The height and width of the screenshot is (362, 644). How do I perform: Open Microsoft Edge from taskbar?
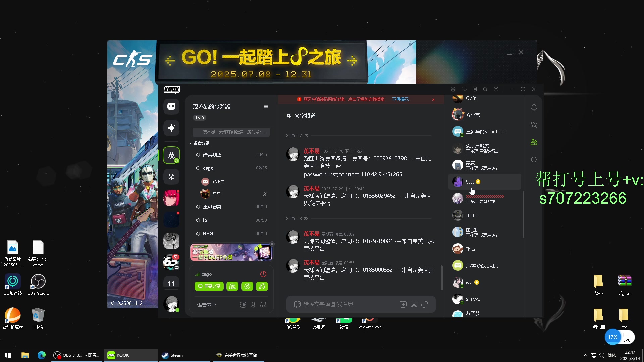[x=42, y=355]
